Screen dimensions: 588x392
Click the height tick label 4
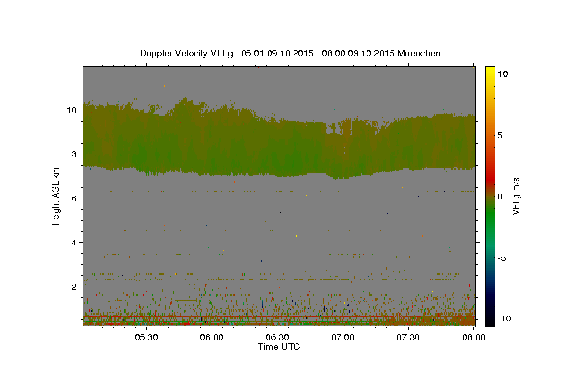pos(74,242)
